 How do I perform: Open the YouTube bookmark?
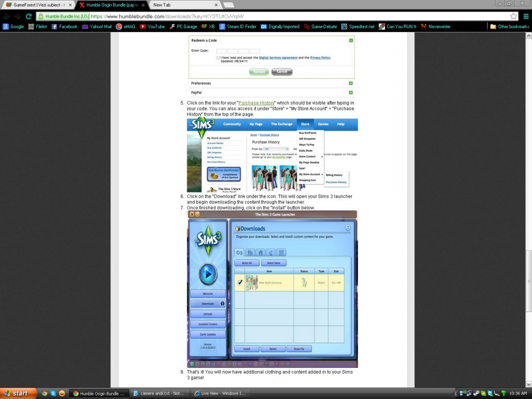pos(153,27)
